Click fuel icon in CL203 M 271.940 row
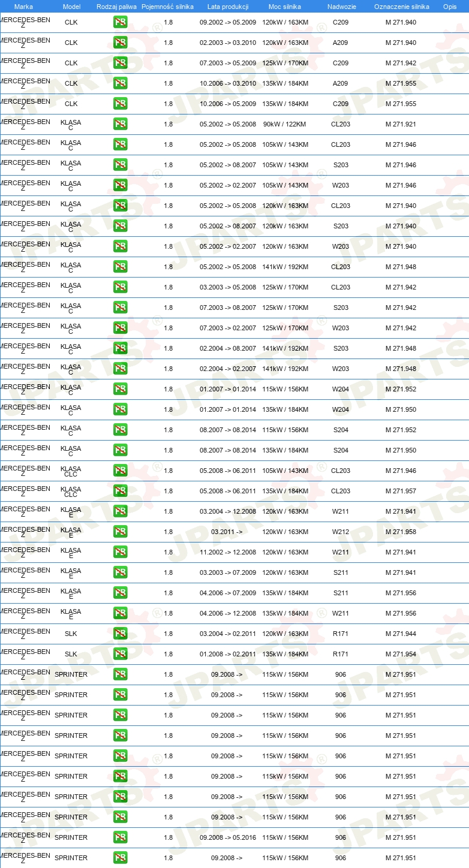Image resolution: width=469 pixels, height=868 pixels. coord(120,206)
